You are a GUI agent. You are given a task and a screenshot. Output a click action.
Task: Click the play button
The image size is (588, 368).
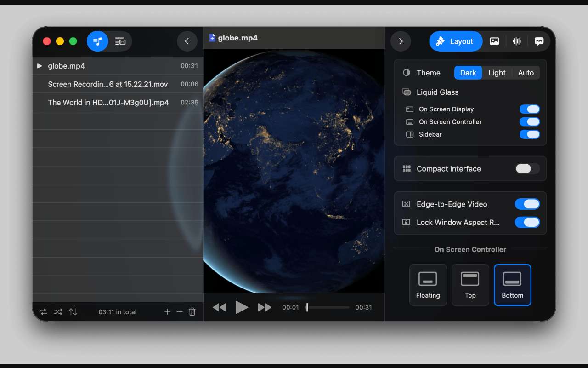click(x=242, y=307)
